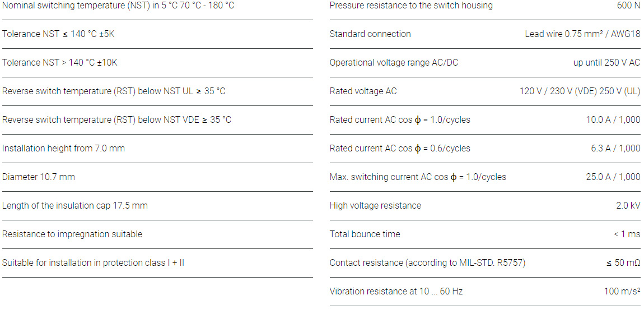Image resolution: width=644 pixels, height=309 pixels.
Task: Click the 6.3 A / 1,000 value
Action: click(x=615, y=149)
